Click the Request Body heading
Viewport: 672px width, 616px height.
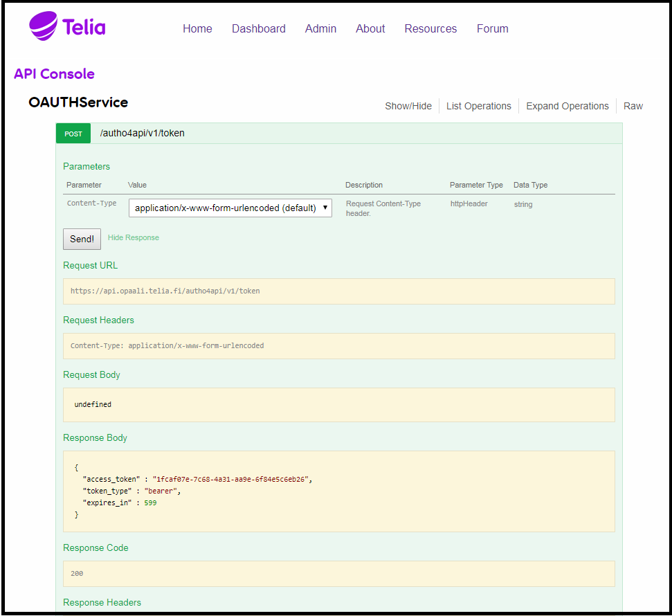coord(92,374)
